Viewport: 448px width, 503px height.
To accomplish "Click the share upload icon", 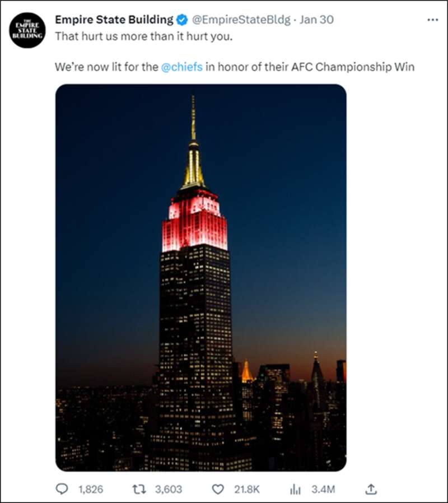I will click(370, 489).
